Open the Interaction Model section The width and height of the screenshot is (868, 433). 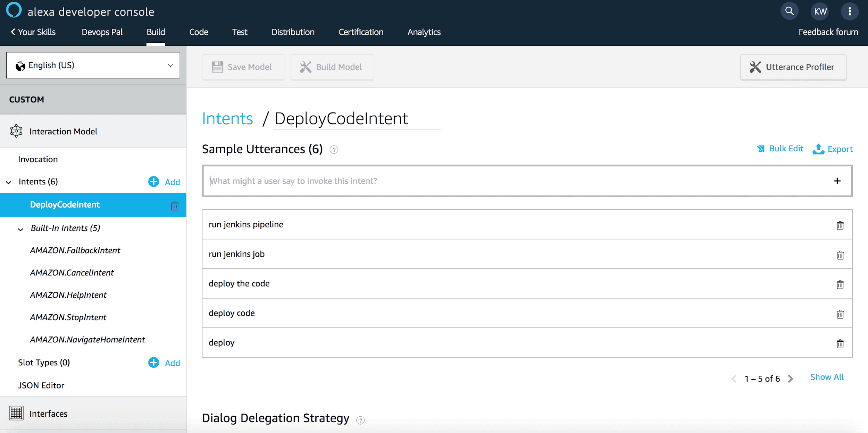63,131
